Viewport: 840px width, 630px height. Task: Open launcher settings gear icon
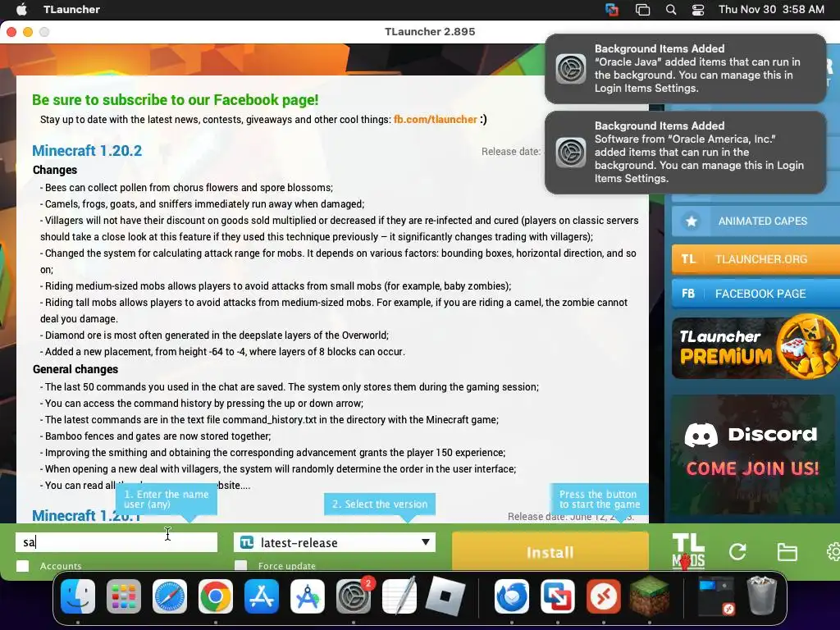click(x=833, y=551)
